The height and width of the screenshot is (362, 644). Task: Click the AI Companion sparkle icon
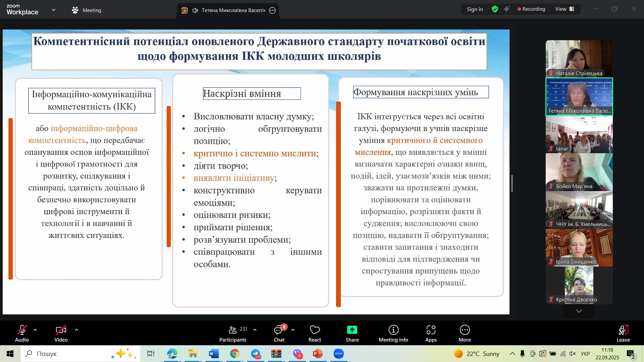(x=506, y=9)
